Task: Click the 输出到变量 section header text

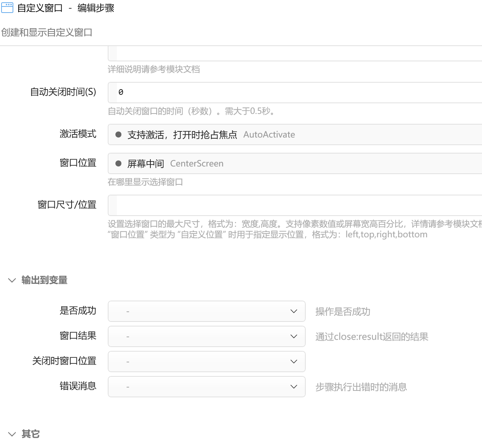Action: (x=45, y=280)
